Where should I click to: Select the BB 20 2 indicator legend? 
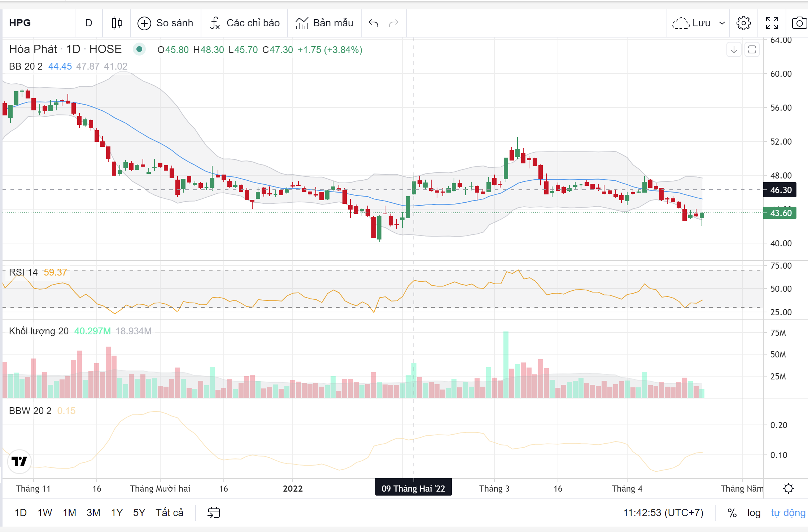(x=26, y=66)
